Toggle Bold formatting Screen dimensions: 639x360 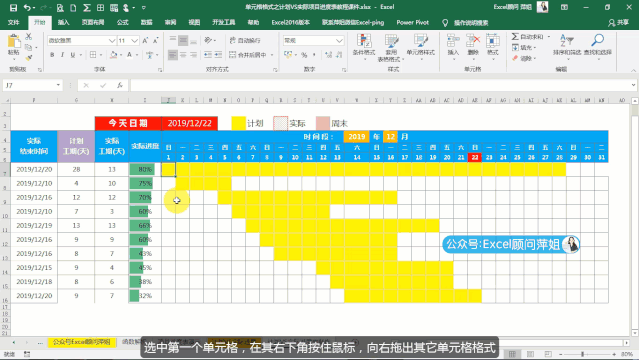coord(52,55)
